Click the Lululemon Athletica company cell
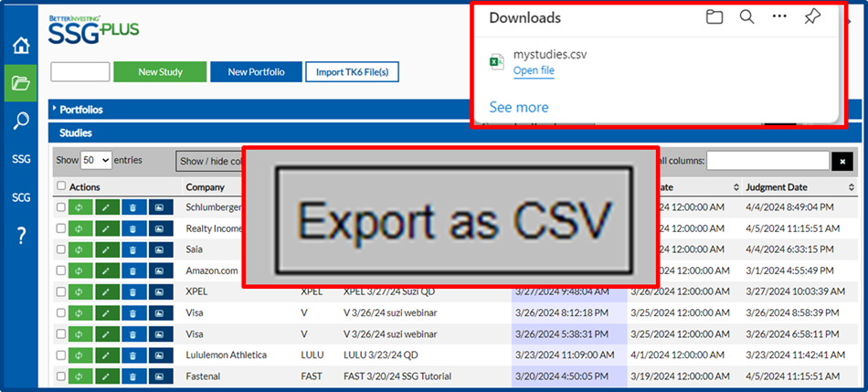This screenshot has height=392, width=868. 227,355
